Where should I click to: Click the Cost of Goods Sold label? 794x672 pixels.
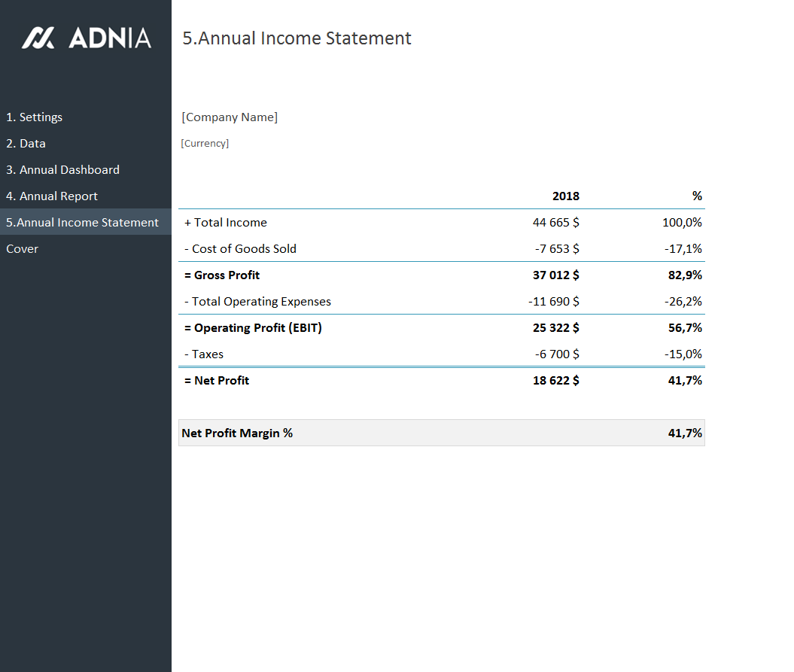click(241, 249)
